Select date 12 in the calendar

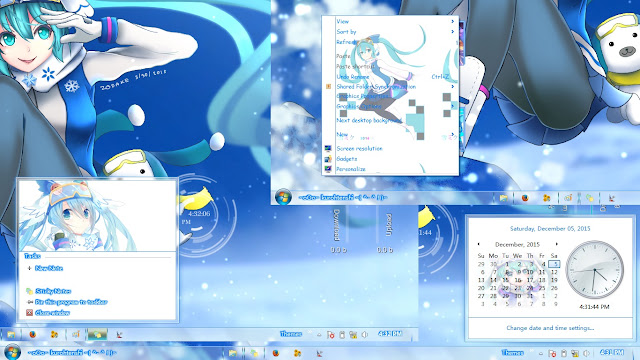pyautogui.click(x=554, y=272)
